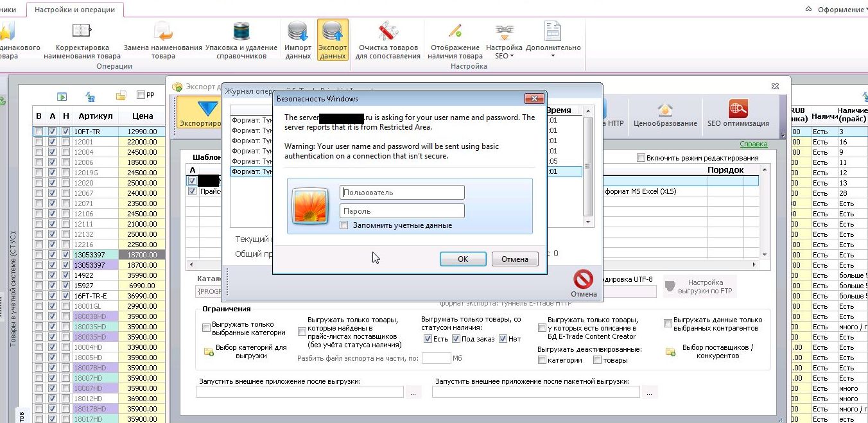868x423 pixels.
Task: Click the red Отмена stop icon in journal window
Action: tap(583, 279)
